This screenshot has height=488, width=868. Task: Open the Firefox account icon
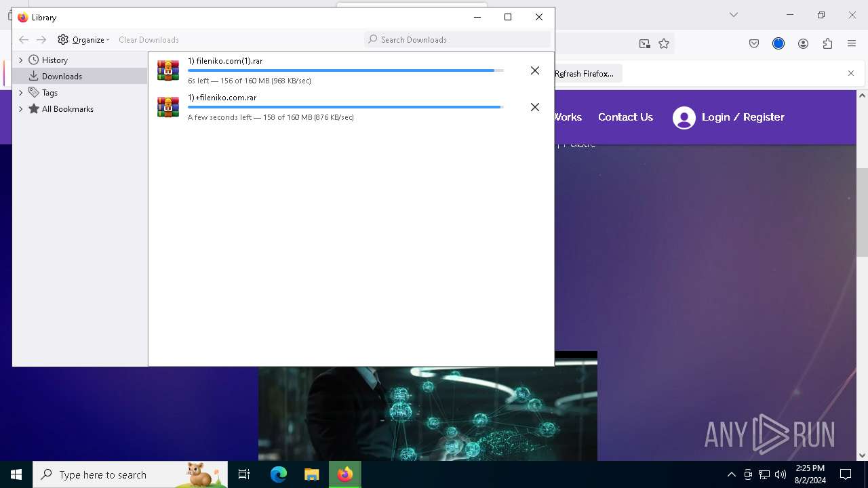coord(803,43)
